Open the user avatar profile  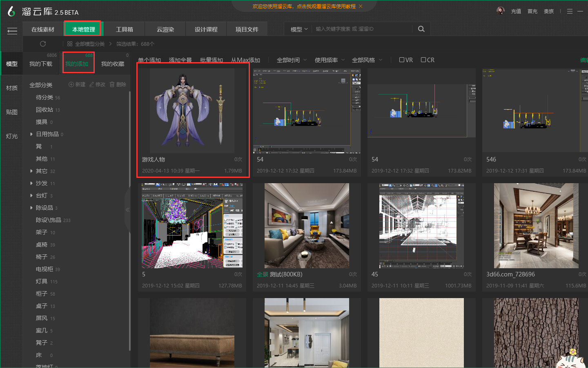point(501,11)
